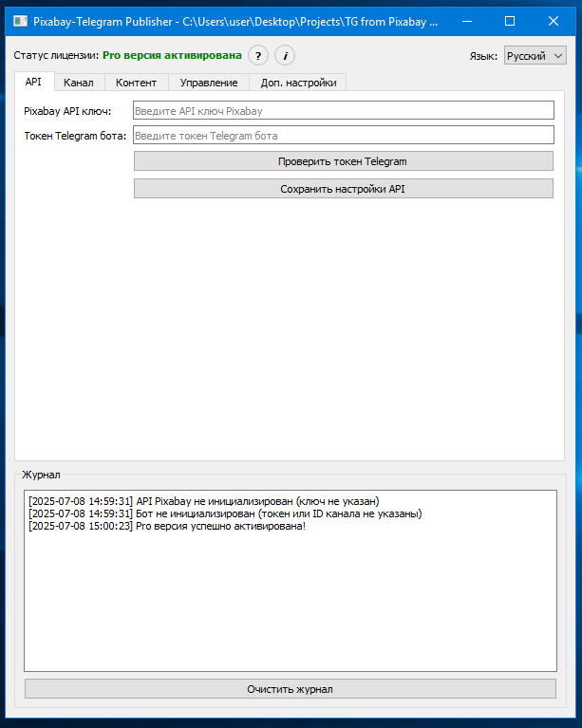
Task: Click Сохранить настройки API button
Action: [x=344, y=189]
